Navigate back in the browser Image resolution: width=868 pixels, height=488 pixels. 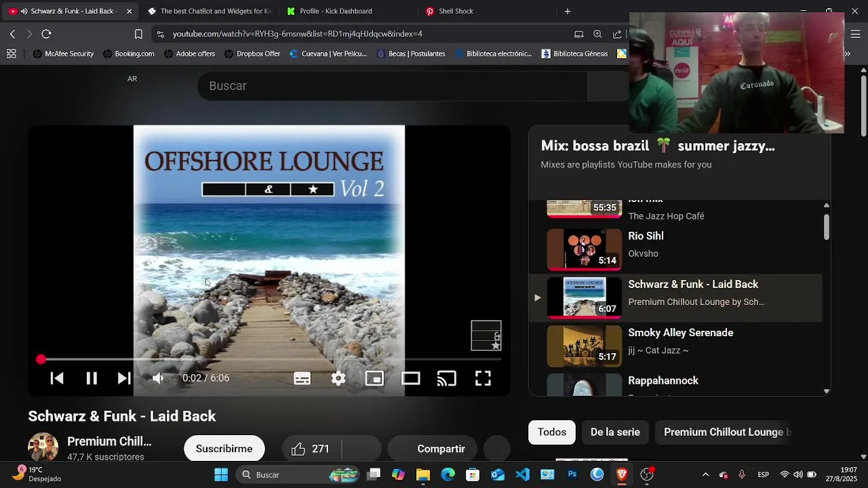[x=12, y=34]
